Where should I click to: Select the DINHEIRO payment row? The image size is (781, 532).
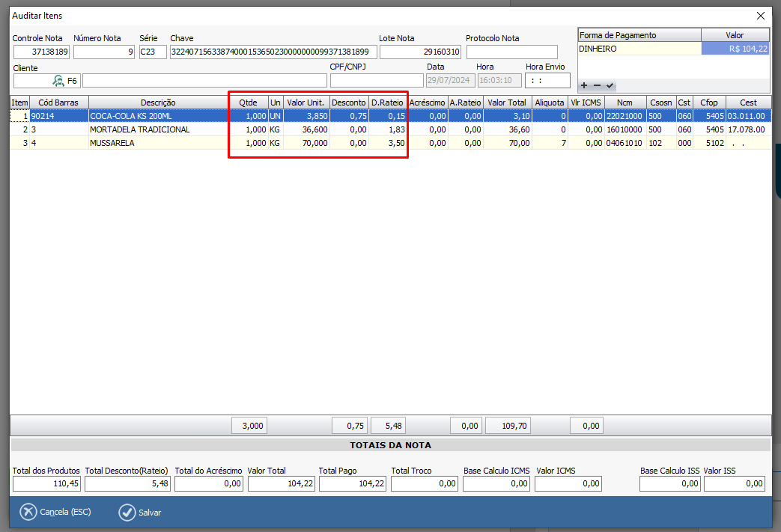(639, 49)
